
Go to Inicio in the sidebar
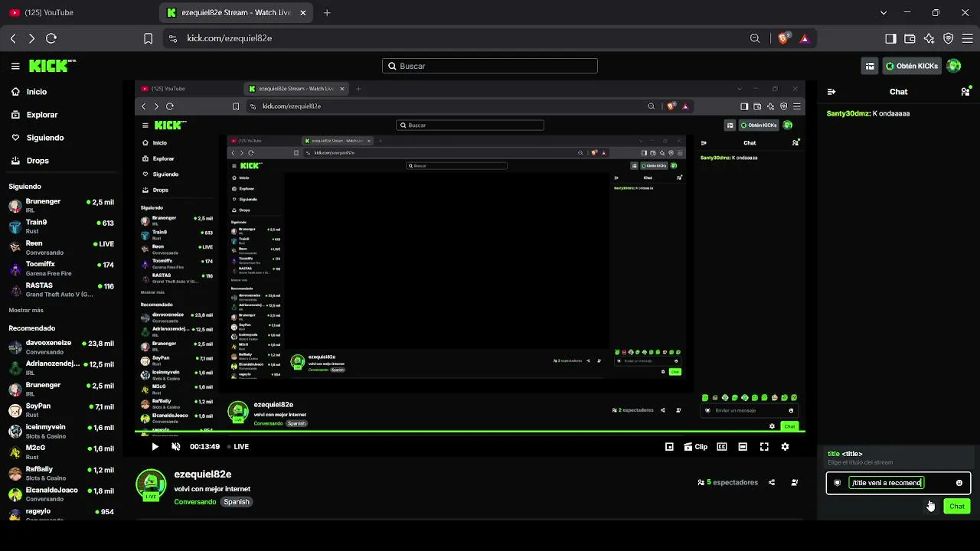(36, 92)
